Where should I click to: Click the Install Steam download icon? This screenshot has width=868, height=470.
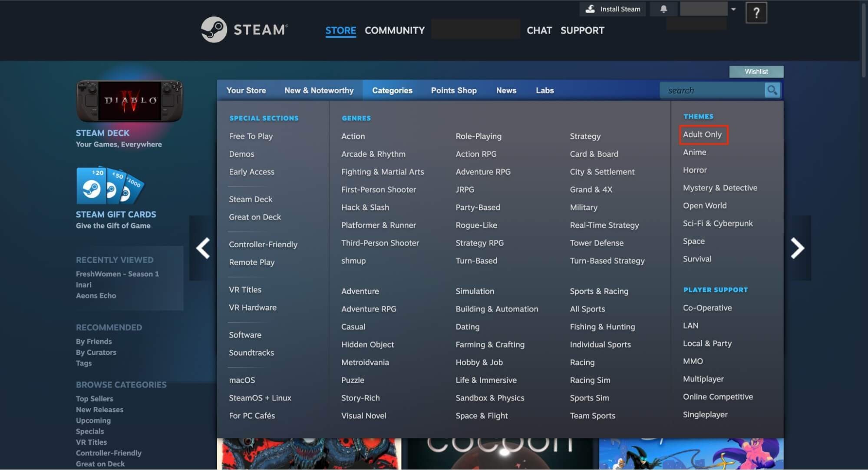pyautogui.click(x=591, y=8)
